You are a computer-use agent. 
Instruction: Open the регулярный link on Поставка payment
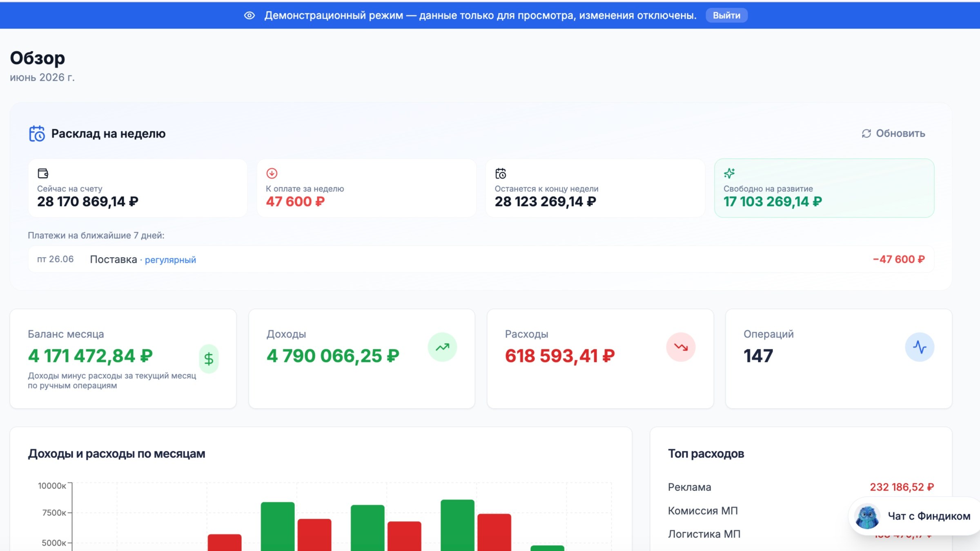click(170, 260)
